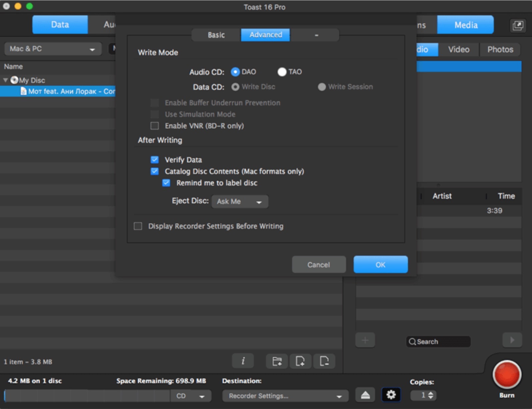Enable VNR (BD-R only) checkbox
The image size is (532, 409).
[x=155, y=126]
